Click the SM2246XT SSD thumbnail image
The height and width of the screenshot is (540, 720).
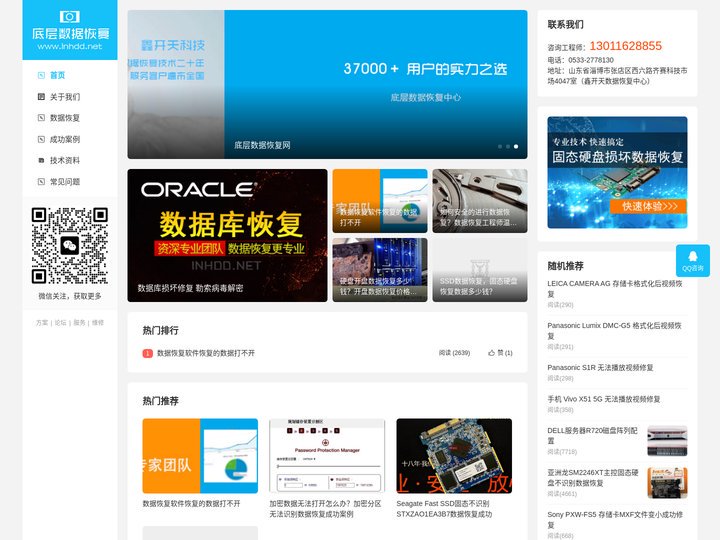(x=667, y=483)
